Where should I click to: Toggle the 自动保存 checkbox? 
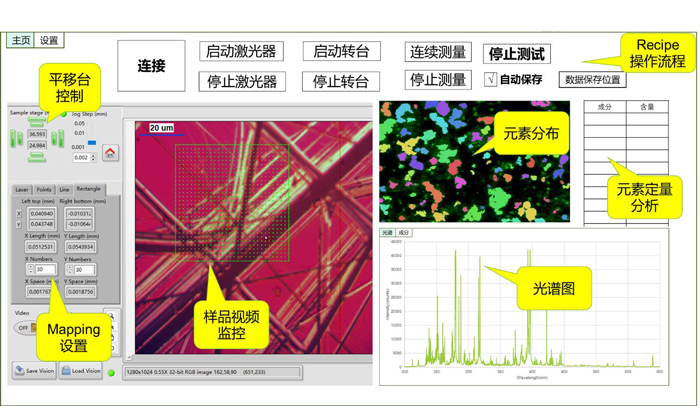490,79
